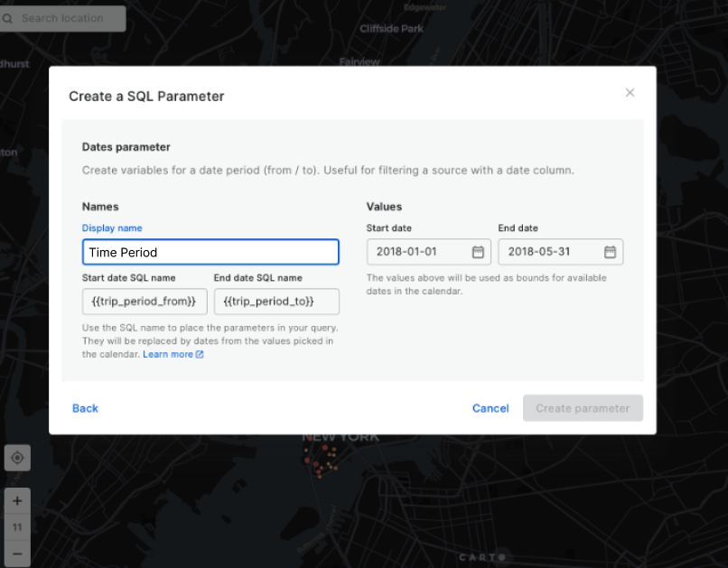
Task: Open the Learn more link
Action: 167,355
